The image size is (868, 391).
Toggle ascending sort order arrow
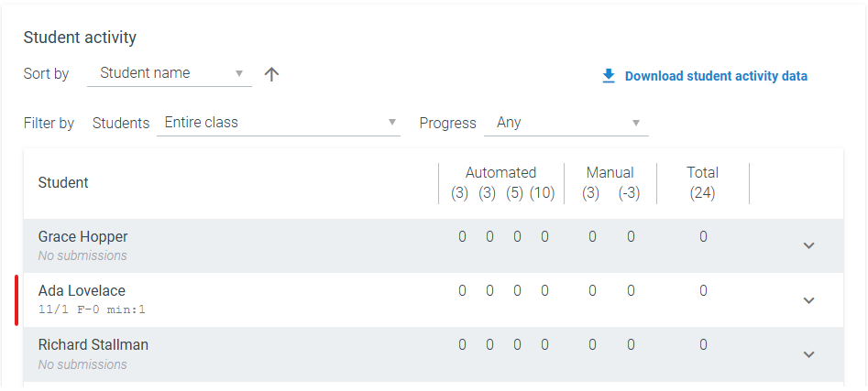271,75
